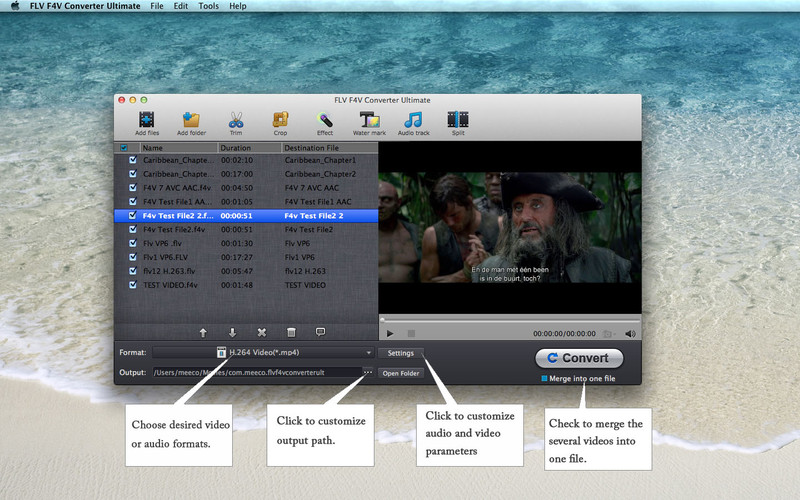Viewport: 800px width, 500px height.
Task: Uncheck the highlighted F4v Test File2 2 row
Action: coord(133,215)
